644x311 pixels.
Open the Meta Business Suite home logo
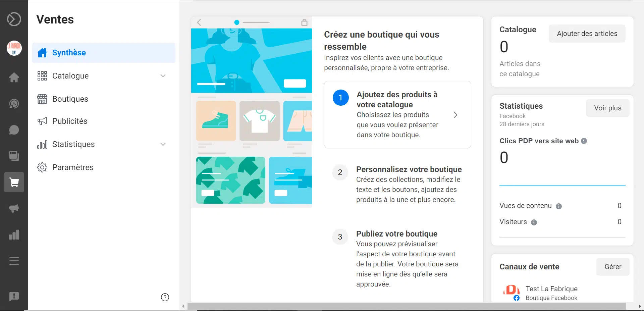14,19
